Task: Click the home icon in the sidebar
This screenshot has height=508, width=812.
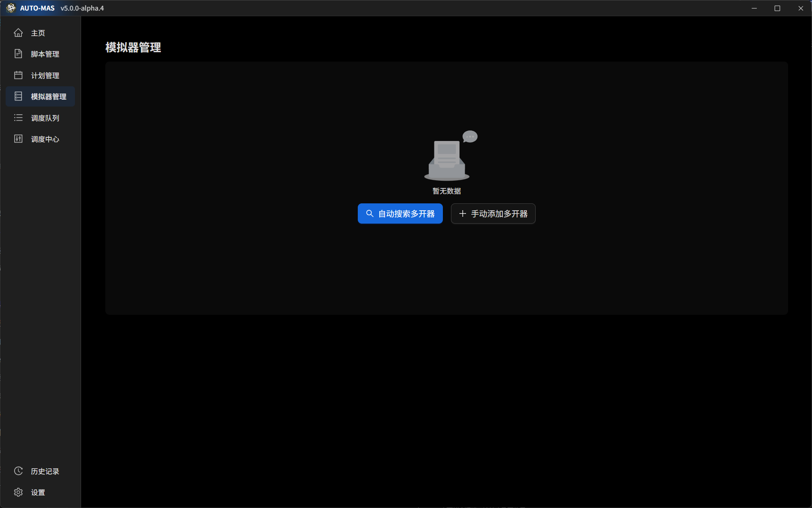Action: click(x=18, y=33)
